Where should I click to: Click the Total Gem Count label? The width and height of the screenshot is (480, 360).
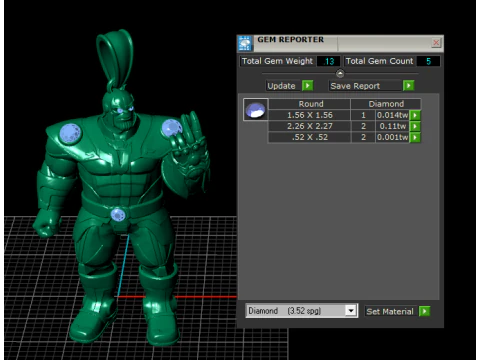(x=379, y=61)
